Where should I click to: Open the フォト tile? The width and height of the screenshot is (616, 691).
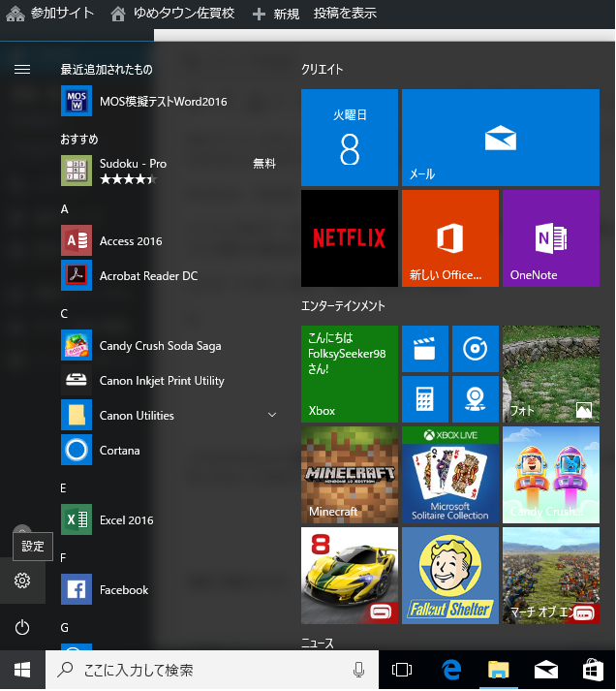pyautogui.click(x=551, y=374)
